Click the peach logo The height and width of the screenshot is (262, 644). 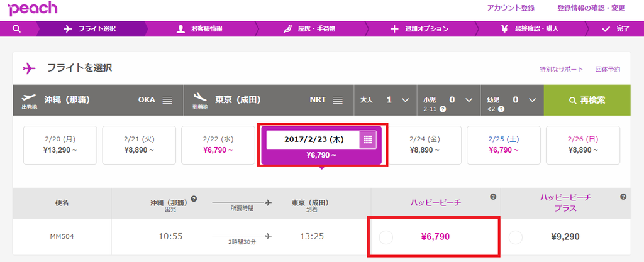(33, 9)
